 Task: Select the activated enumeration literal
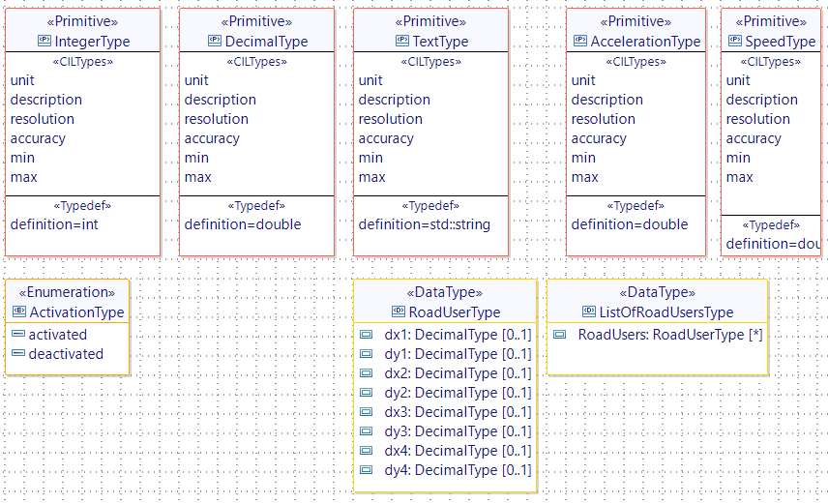pos(58,335)
